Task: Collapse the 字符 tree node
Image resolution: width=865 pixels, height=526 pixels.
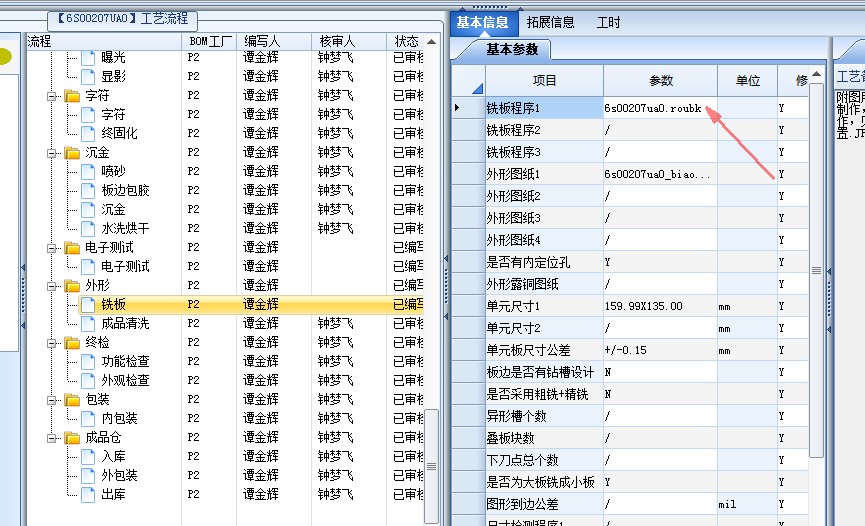Action: (x=52, y=96)
